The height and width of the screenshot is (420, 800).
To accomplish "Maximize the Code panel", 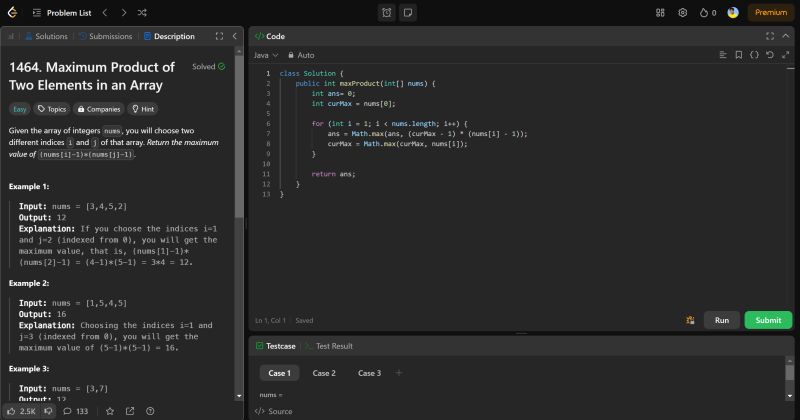I will (x=770, y=36).
